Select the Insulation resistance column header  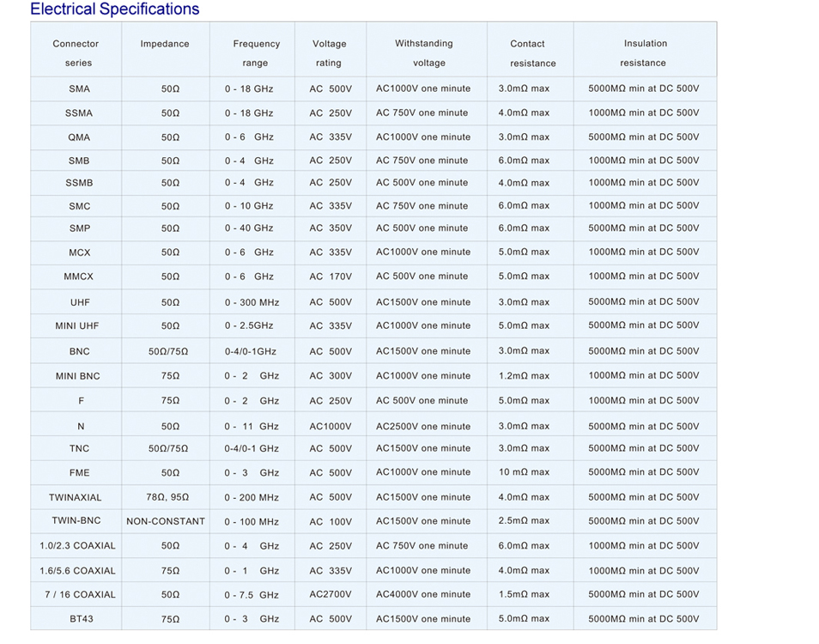[645, 50]
